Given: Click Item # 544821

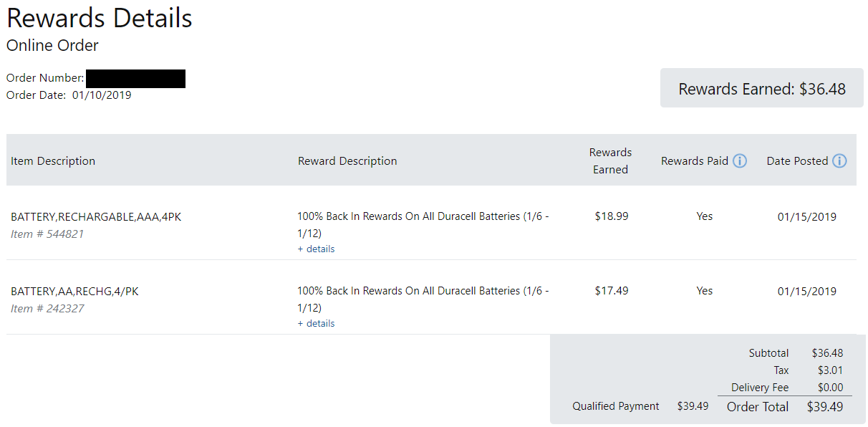Looking at the screenshot, I should [x=47, y=234].
